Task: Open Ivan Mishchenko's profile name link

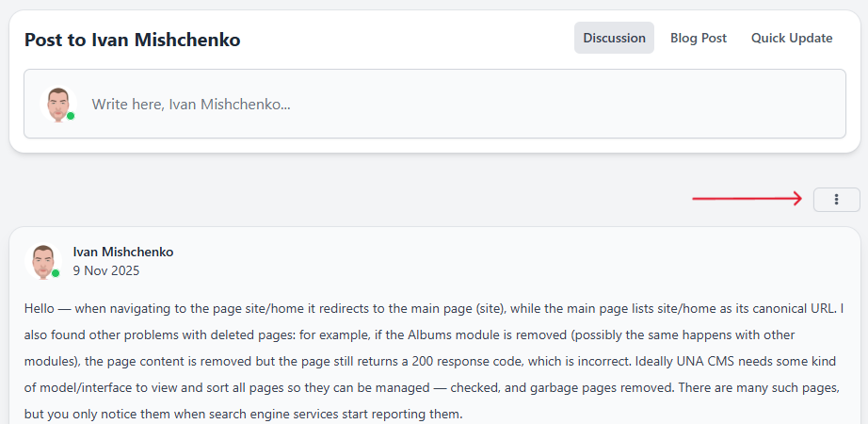Action: [123, 252]
